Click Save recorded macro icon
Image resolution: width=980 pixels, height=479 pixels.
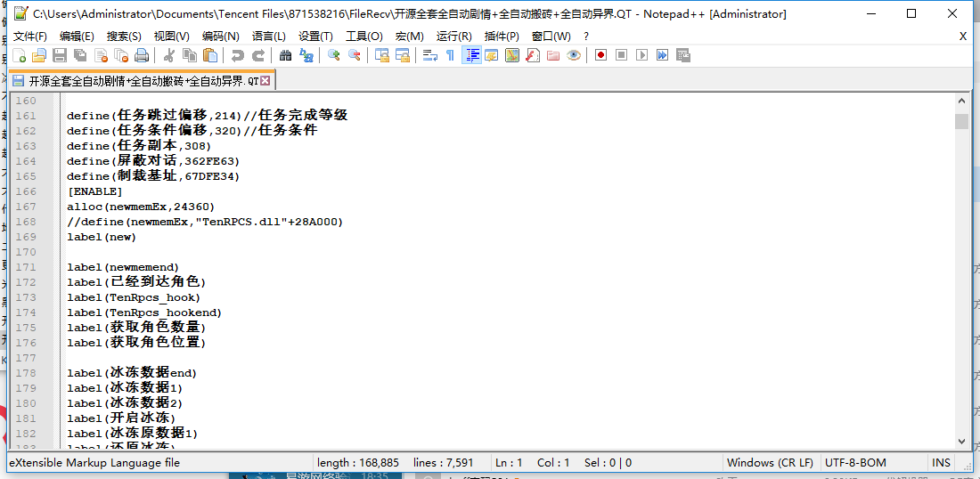(x=682, y=55)
